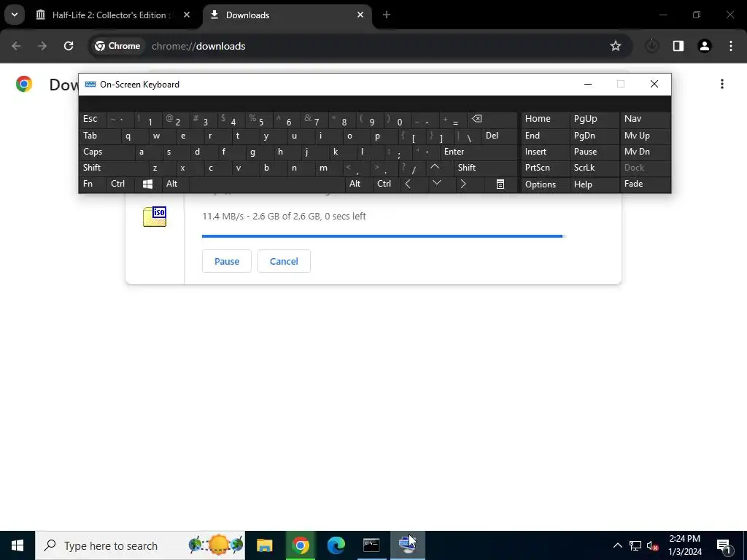Open Chrome side panel icon
This screenshot has width=747, height=560.
tap(678, 46)
